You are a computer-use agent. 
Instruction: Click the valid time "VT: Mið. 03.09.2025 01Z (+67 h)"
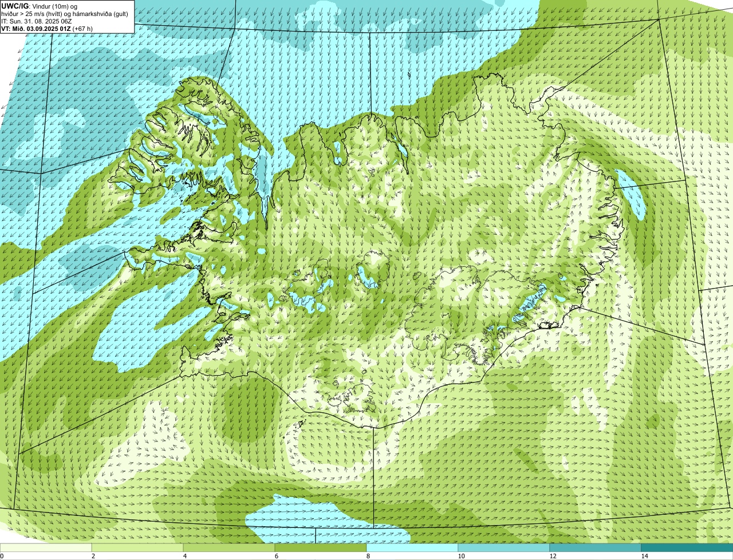[47, 28]
